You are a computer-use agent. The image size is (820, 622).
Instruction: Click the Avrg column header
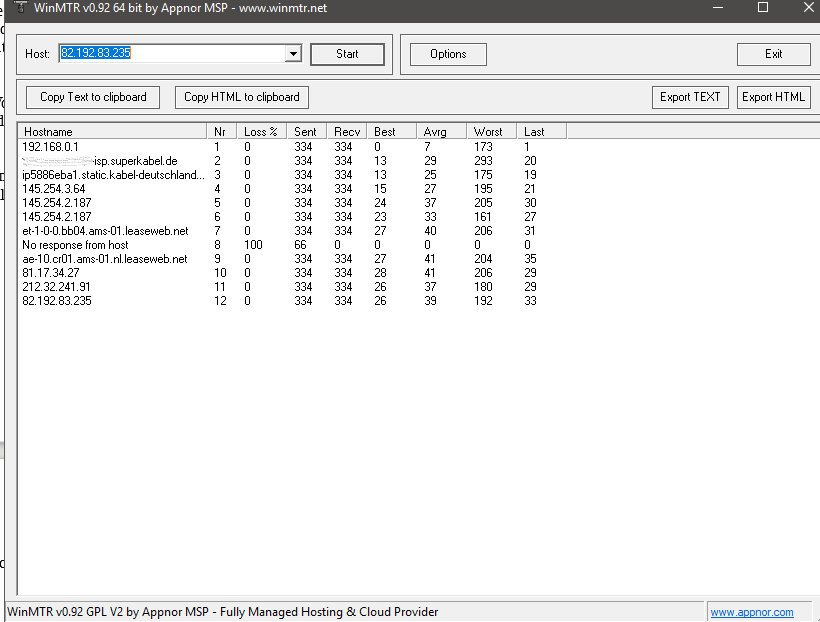441,132
